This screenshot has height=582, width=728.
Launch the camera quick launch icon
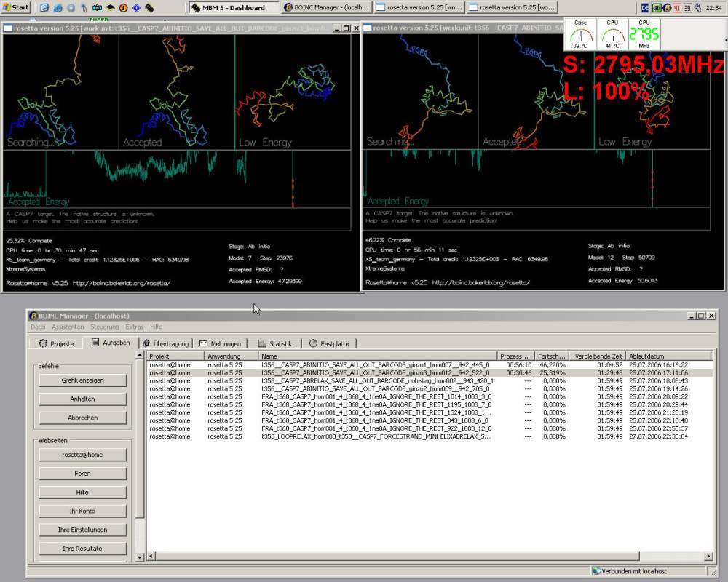97,7
